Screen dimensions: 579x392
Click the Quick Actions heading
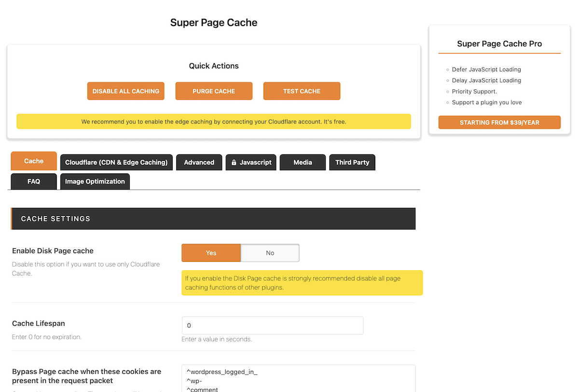point(214,66)
